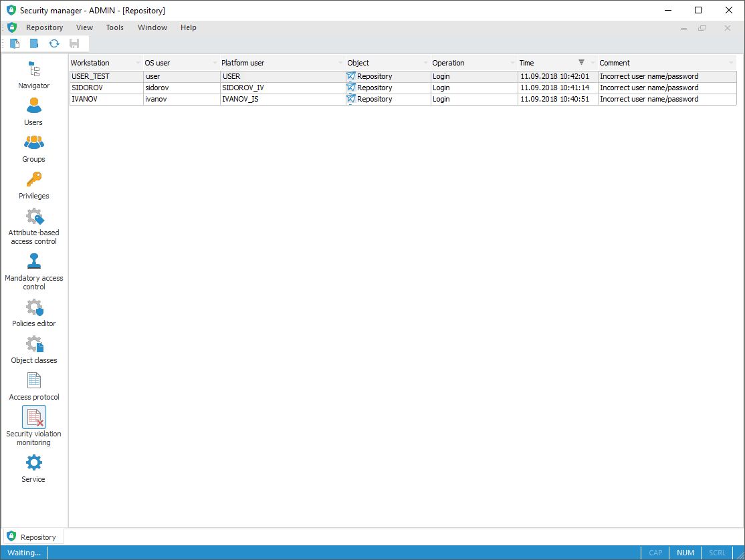745x560 pixels.
Task: Open the Groups section
Action: pos(33,149)
